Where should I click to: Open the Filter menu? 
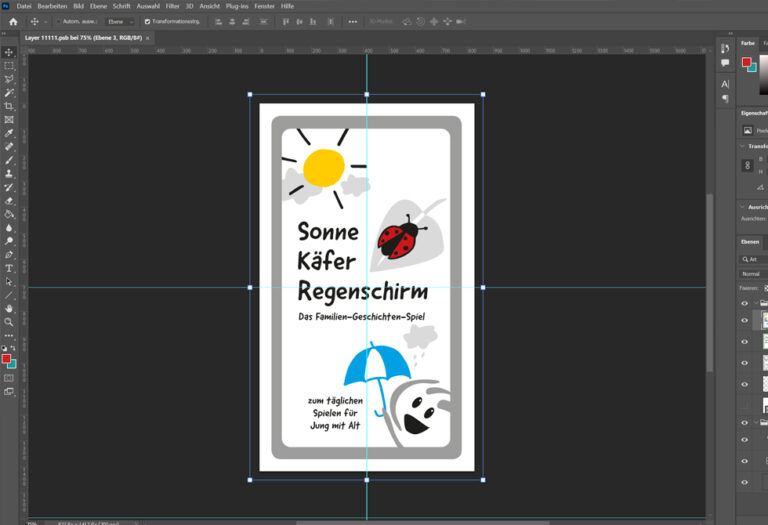(173, 6)
